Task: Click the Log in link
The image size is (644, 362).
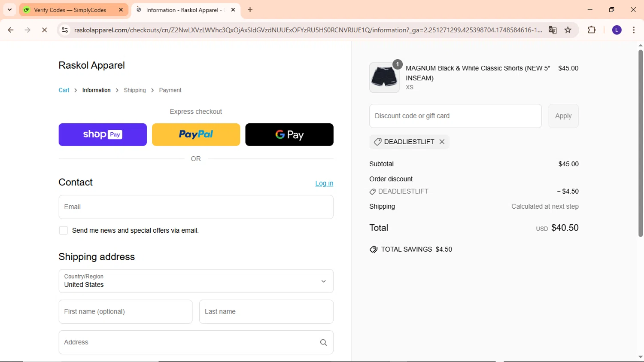Action: coord(324,183)
